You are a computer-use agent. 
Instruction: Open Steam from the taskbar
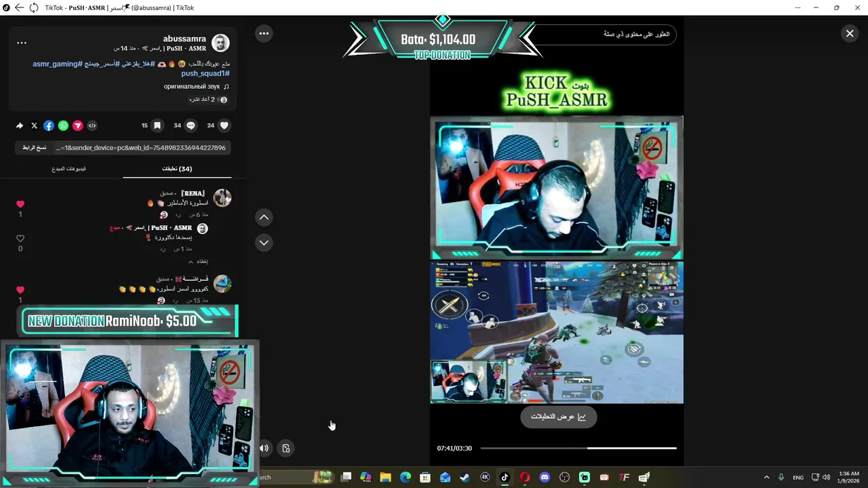click(465, 477)
